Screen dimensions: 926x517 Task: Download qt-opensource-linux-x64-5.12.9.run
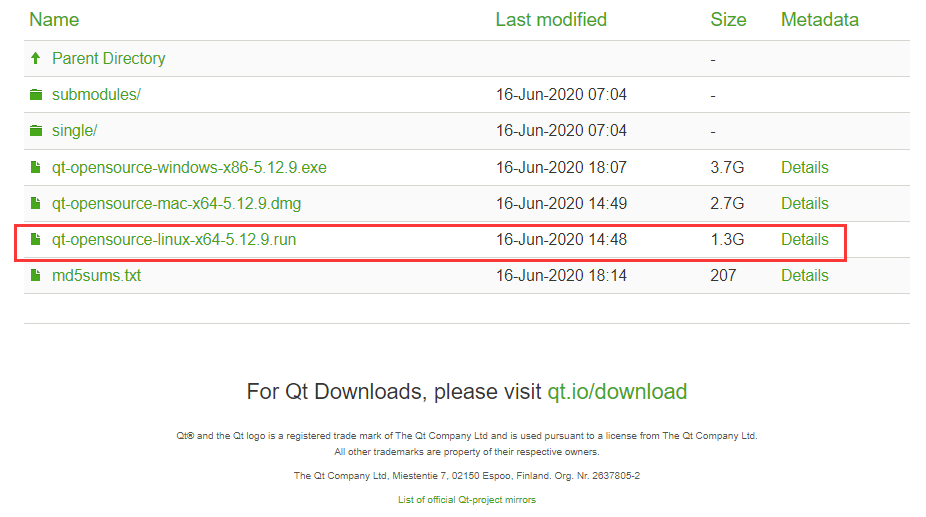[174, 240]
